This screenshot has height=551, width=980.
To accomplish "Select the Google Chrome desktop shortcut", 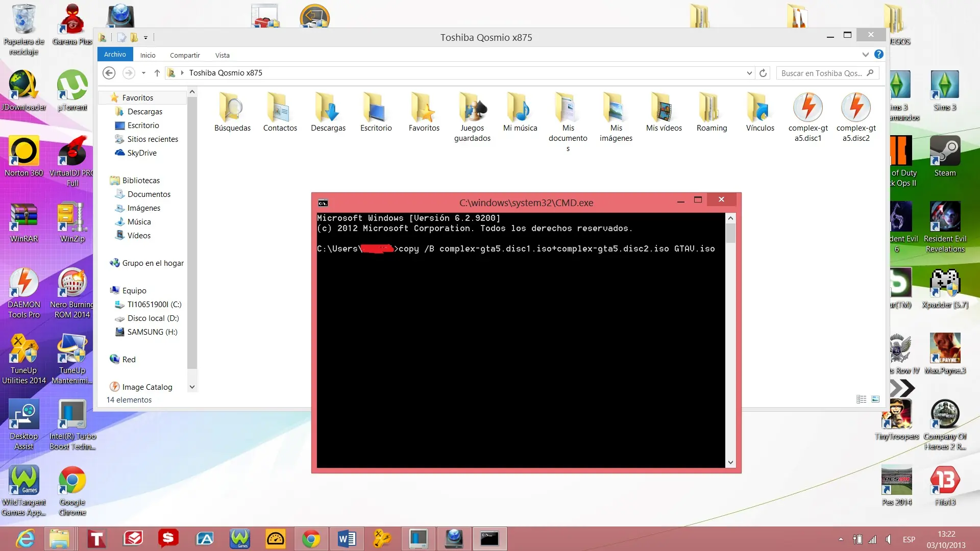I will coord(72,490).
